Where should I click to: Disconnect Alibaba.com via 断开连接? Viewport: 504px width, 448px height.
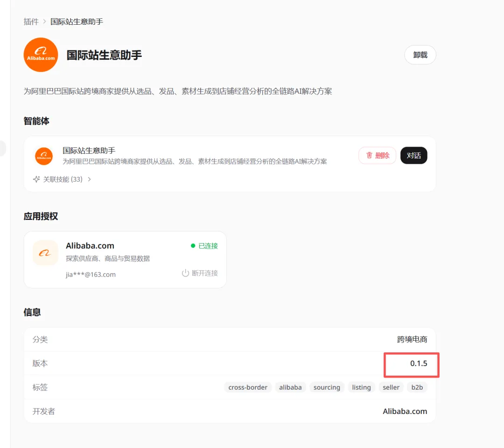[x=200, y=273]
